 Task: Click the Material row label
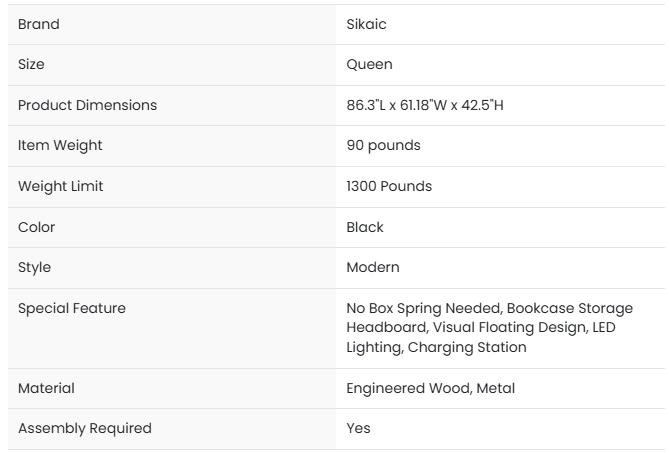pyautogui.click(x=46, y=388)
